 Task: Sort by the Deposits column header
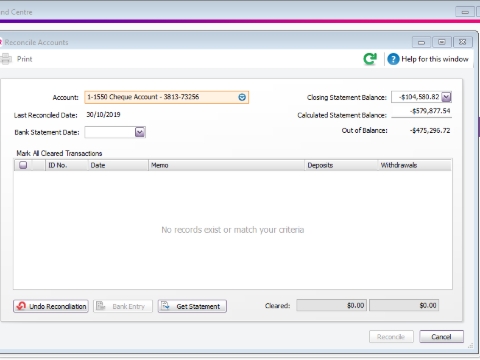point(341,165)
